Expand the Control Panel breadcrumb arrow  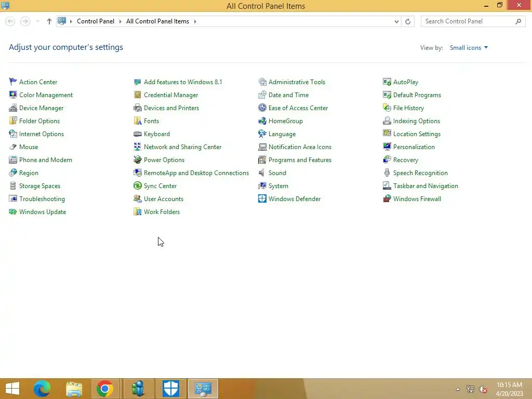coord(120,21)
